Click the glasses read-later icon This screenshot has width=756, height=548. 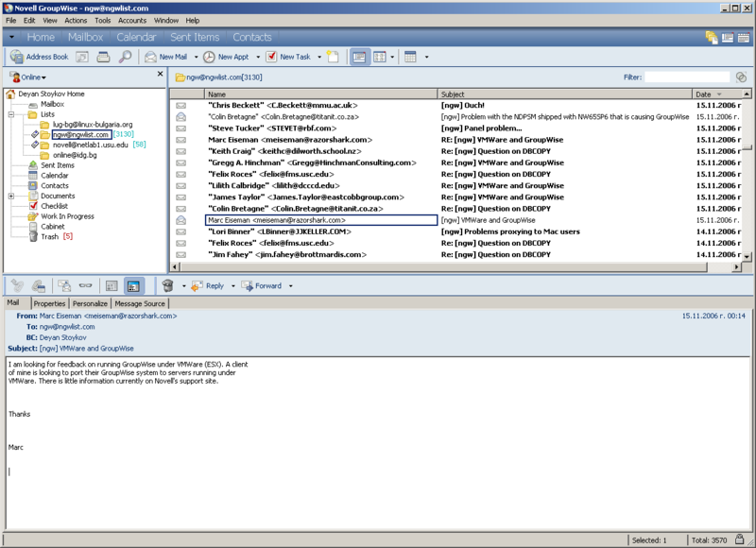point(85,285)
